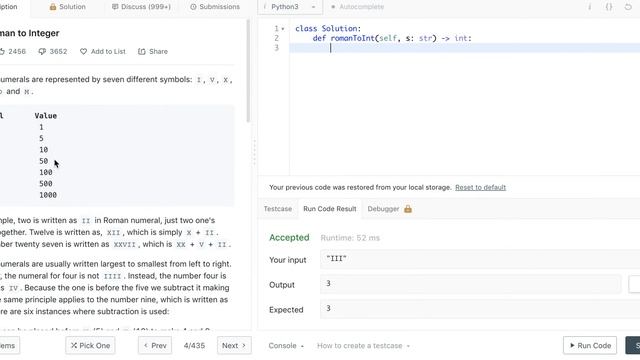
Task: Click the XXVII code snippet in description
Action: tap(124, 244)
